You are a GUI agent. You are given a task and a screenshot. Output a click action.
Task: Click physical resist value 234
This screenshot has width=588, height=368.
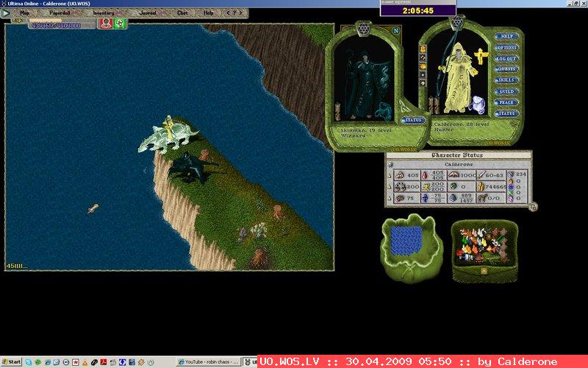coord(521,174)
